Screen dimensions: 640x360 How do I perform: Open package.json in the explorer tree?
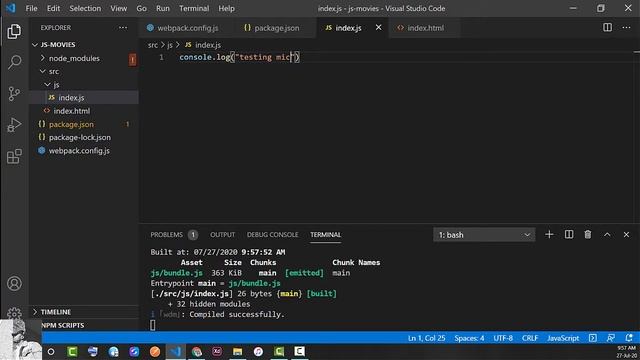[84, 124]
